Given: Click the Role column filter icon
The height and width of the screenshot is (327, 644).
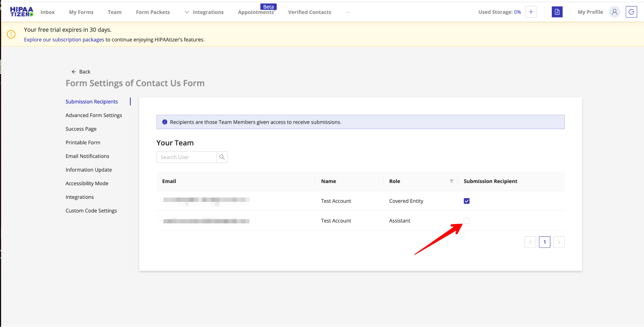Looking at the screenshot, I should pos(451,181).
